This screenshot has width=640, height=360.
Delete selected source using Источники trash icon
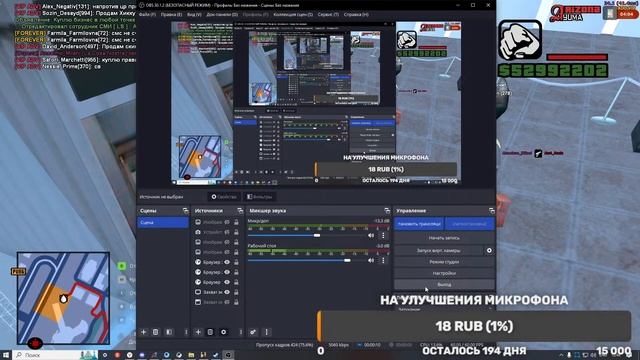click(210, 332)
